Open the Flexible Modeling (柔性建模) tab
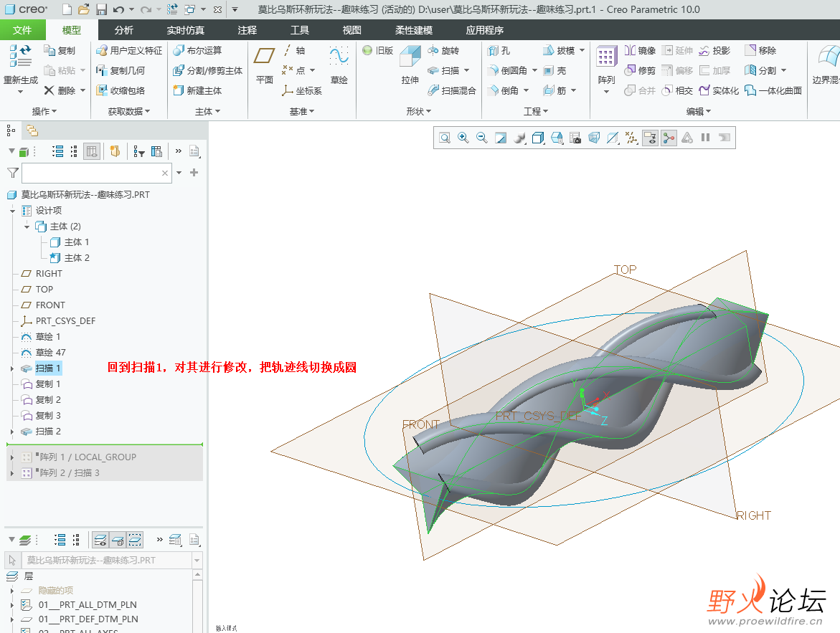840x633 pixels. 414,30
